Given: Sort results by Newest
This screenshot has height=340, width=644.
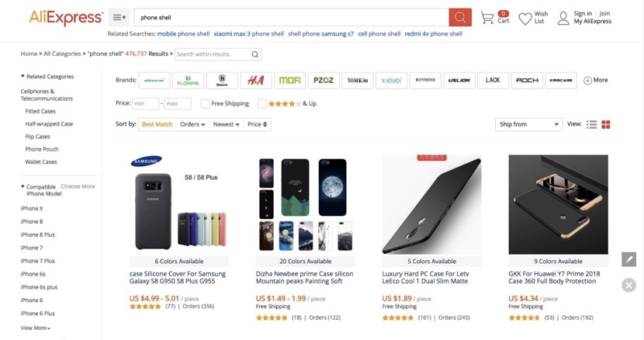Looking at the screenshot, I should click(x=226, y=124).
